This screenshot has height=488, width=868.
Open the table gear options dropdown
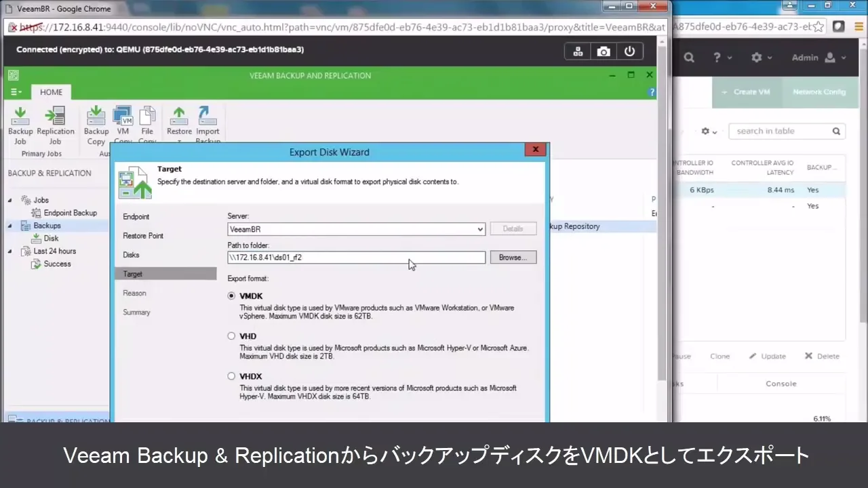click(709, 131)
